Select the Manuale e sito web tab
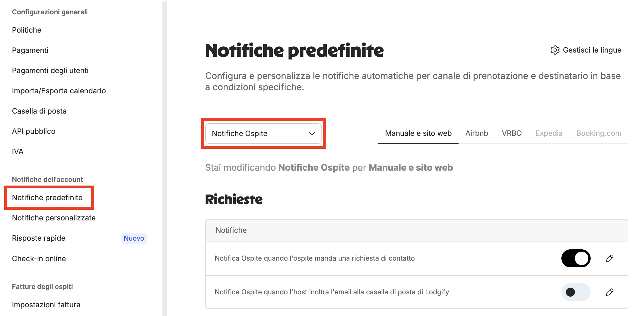Screen dimensions: 644x316 click(x=418, y=133)
